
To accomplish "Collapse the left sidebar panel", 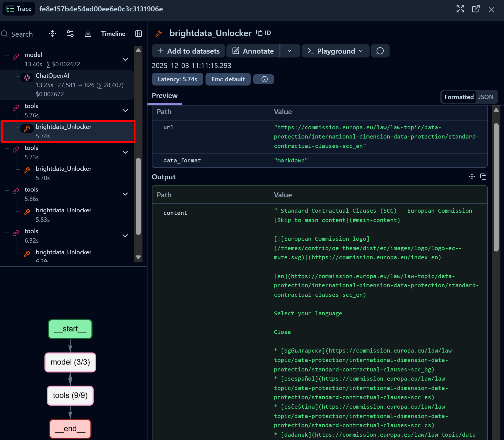I will pyautogui.click(x=138, y=34).
